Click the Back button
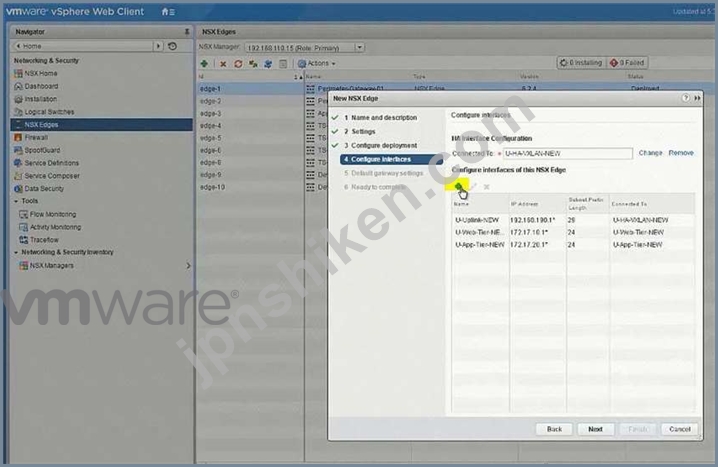The width and height of the screenshot is (718, 467). point(554,429)
